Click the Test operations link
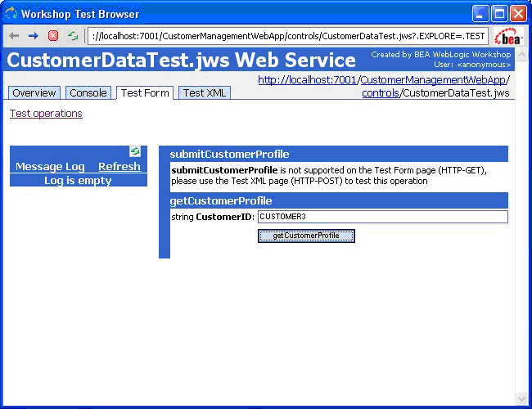The image size is (532, 409). [x=46, y=113]
